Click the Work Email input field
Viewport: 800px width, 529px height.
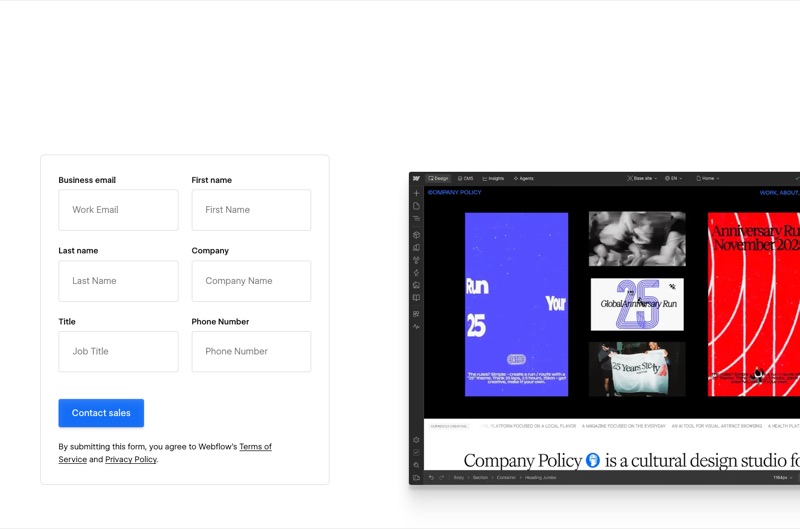pyautogui.click(x=118, y=210)
